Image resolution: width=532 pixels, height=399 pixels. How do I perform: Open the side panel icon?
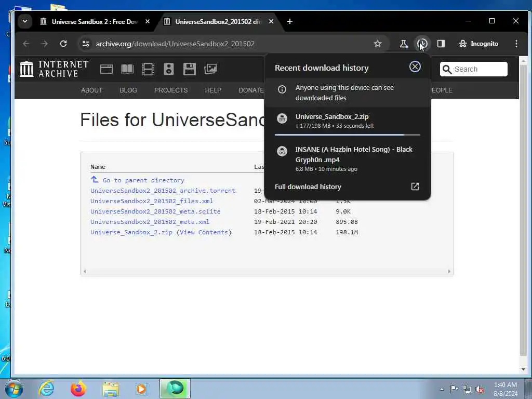(441, 44)
